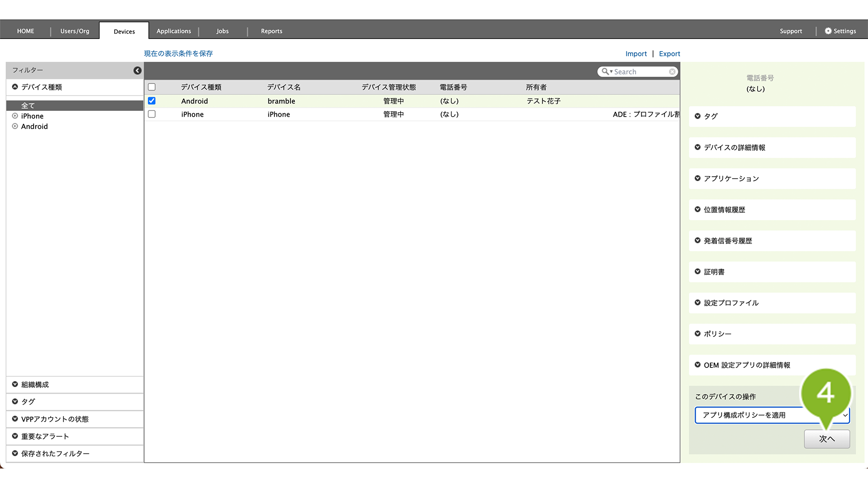Check the iPhone device row checkbox
Viewport: 868px width, 488px height.
(x=152, y=114)
